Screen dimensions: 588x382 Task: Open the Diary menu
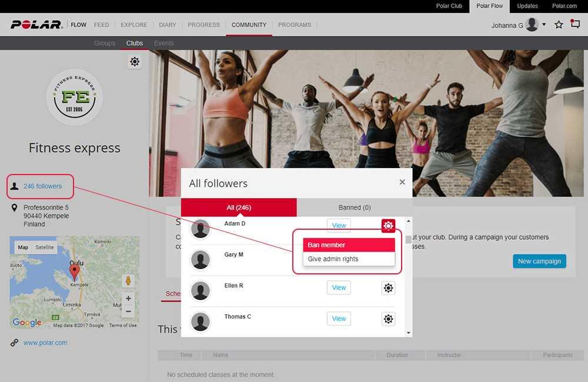coord(167,25)
